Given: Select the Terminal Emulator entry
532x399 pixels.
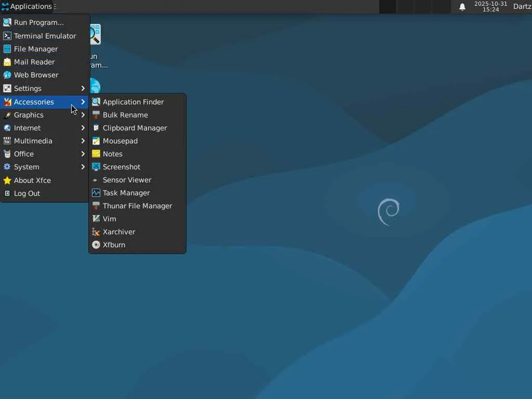Looking at the screenshot, I should 45,36.
